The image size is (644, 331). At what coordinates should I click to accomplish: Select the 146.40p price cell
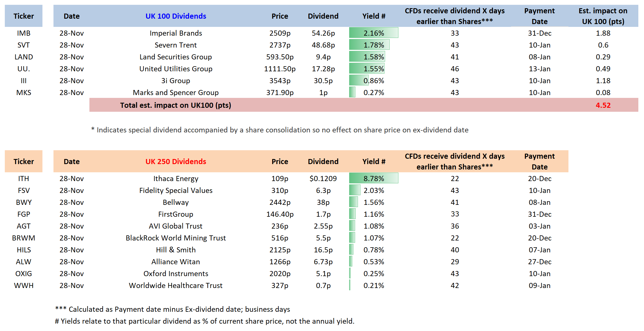(x=280, y=214)
